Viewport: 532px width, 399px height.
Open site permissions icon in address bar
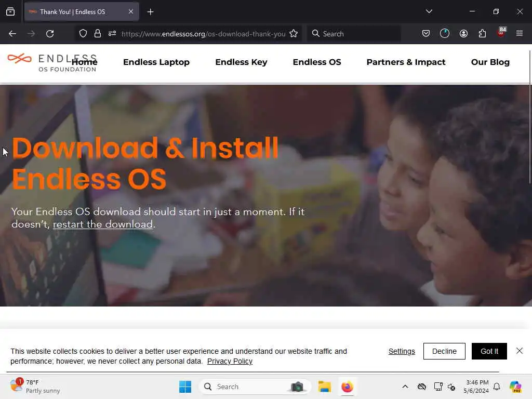coord(112,33)
